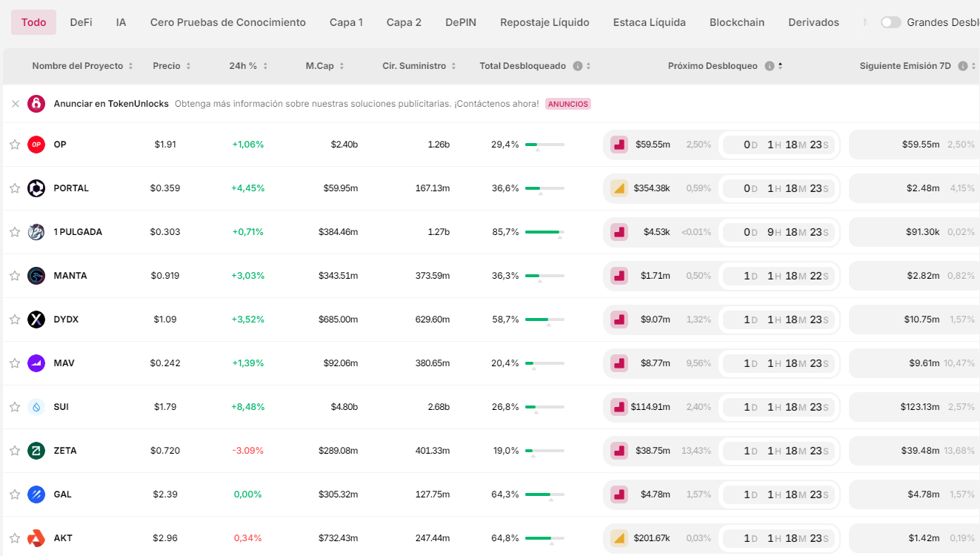Click info icon next to Próximo Desbloqueo
The image size is (980, 556).
(770, 66)
